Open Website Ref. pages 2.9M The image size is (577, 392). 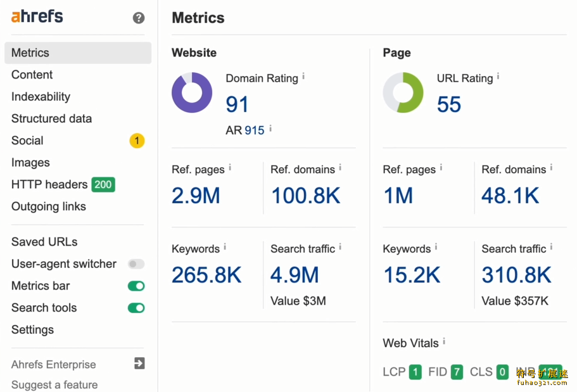tap(196, 196)
